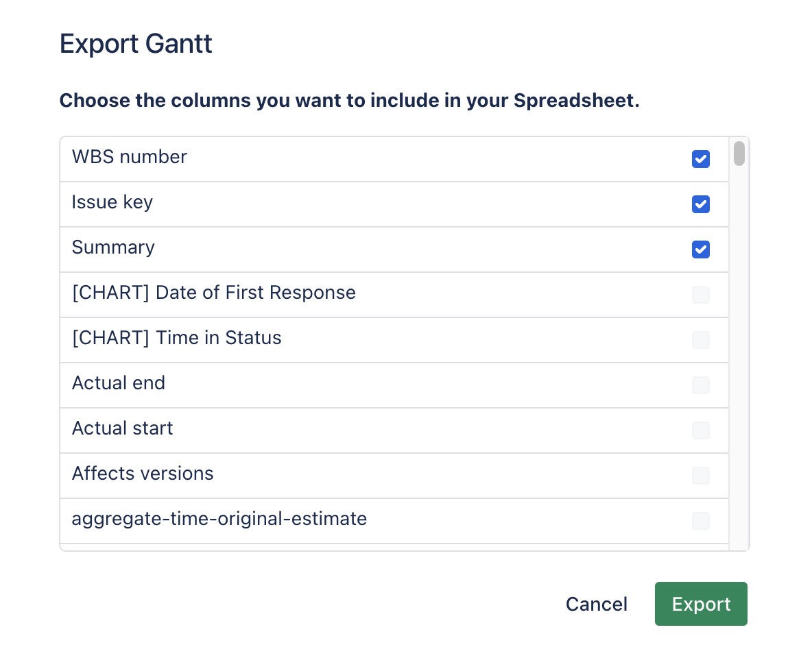Untick the Summary column checkbox

[700, 249]
